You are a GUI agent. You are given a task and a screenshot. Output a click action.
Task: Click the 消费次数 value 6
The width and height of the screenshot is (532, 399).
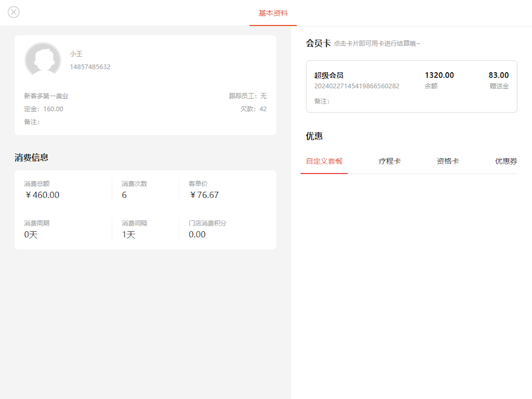125,195
